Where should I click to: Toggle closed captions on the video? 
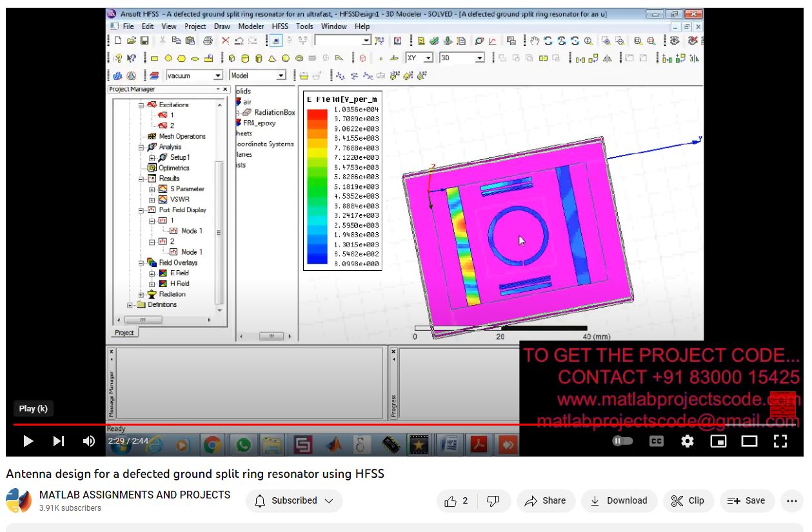[656, 441]
